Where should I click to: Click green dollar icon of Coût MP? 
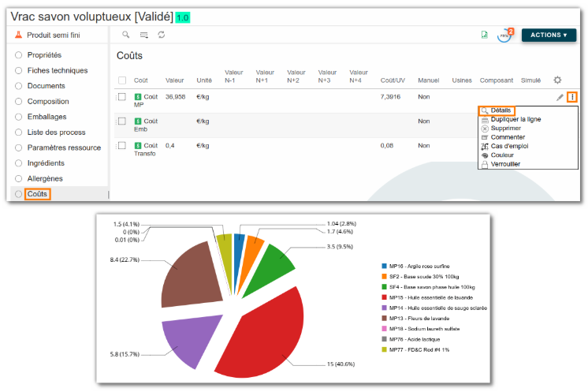(138, 97)
